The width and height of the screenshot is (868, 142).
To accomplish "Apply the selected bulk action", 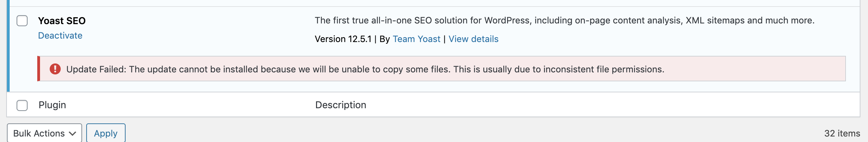I will 106,133.
